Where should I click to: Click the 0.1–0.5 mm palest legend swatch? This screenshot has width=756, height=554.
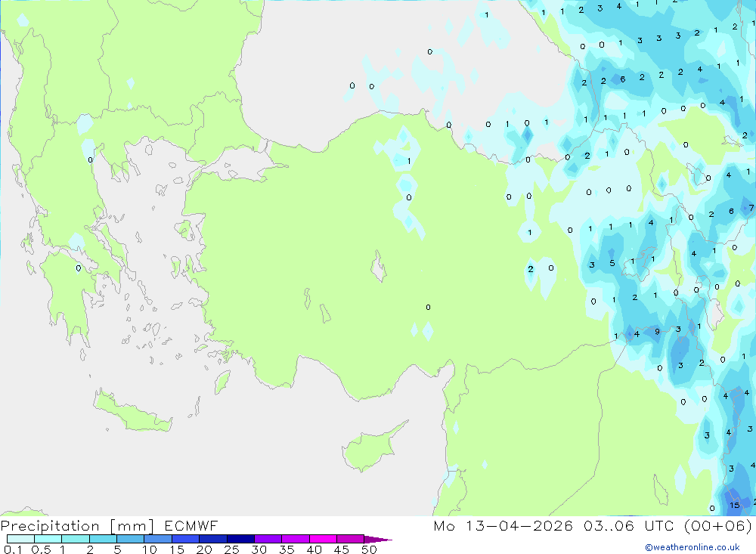pyautogui.click(x=20, y=539)
